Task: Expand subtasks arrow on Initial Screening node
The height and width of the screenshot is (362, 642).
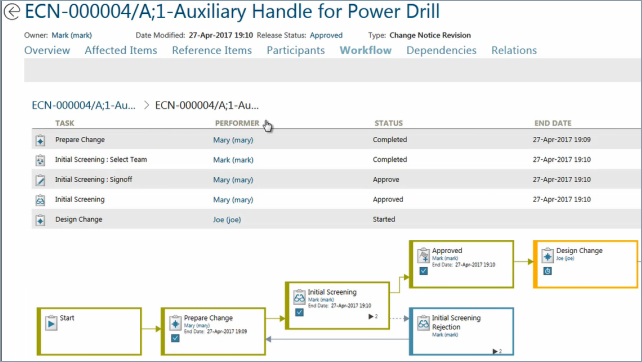Action: 373,317
